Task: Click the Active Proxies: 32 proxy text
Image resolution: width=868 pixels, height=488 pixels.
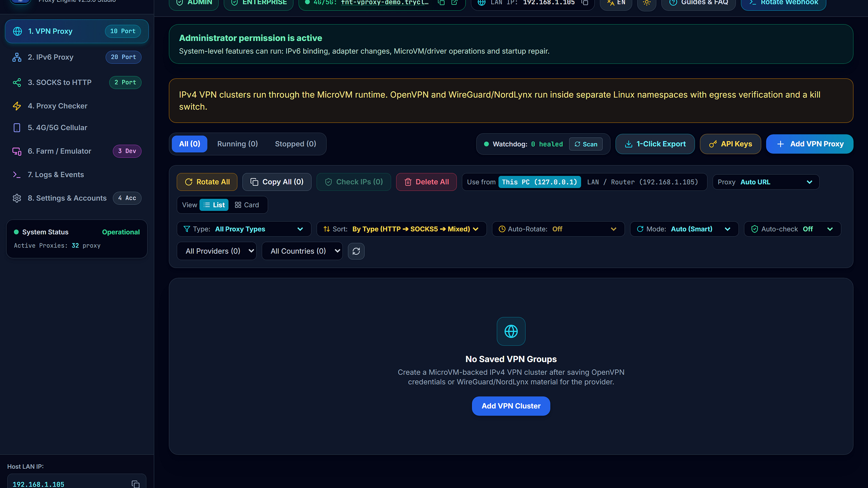Action: click(x=57, y=246)
